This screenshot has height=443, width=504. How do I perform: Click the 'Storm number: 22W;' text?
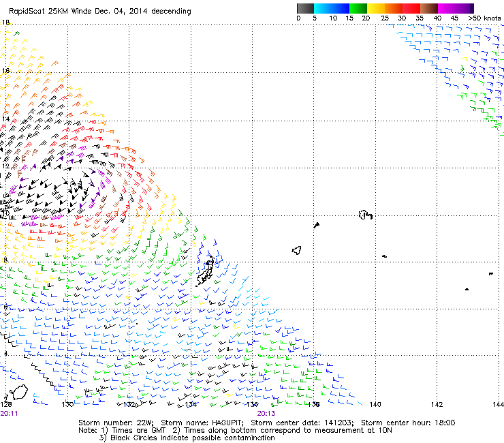click(x=116, y=423)
